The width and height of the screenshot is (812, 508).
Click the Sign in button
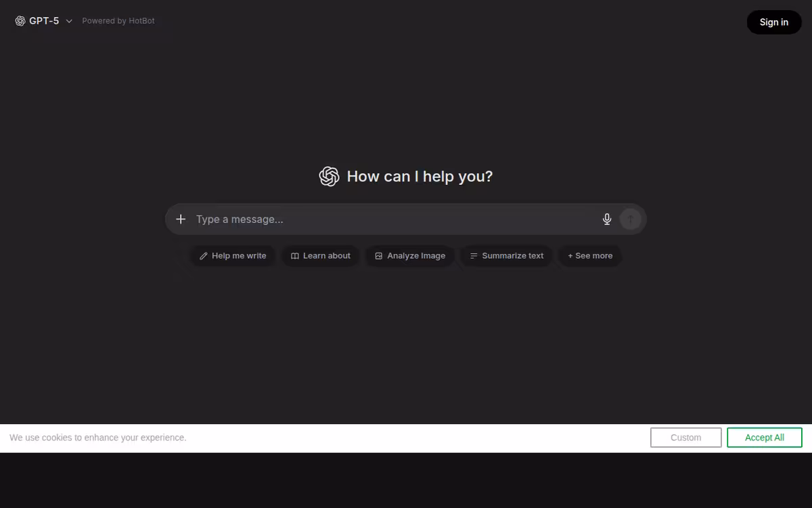(x=774, y=22)
